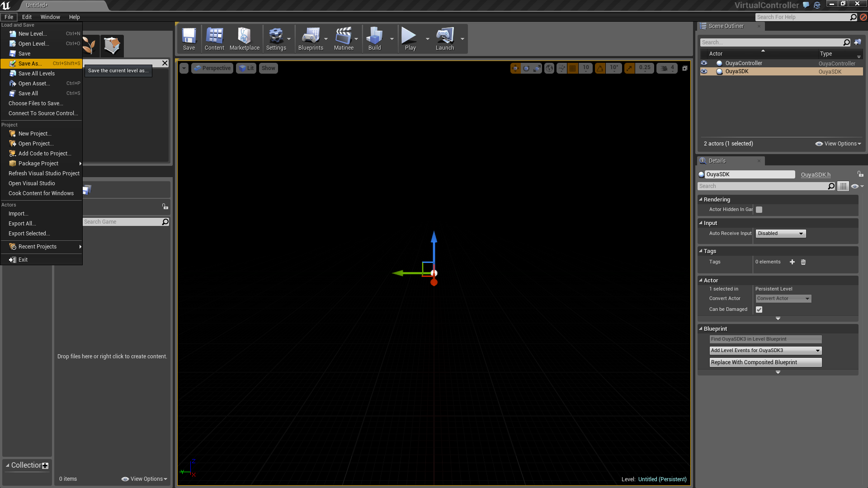Open the Auto Receive Input dropdown
Screen dimensions: 868x488
pos(781,234)
